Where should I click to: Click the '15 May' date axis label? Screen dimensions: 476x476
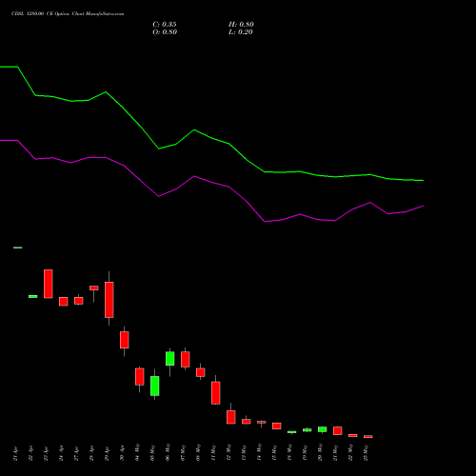point(275,453)
